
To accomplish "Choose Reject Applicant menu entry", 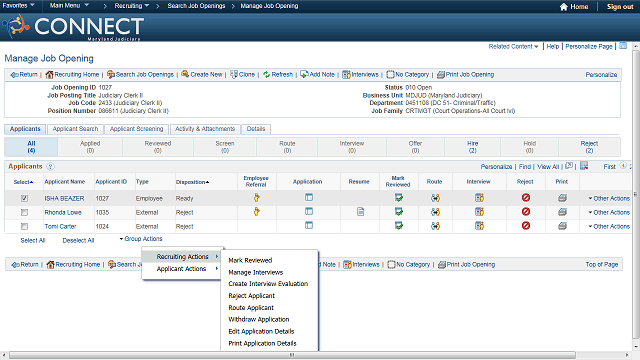I will pos(251,296).
